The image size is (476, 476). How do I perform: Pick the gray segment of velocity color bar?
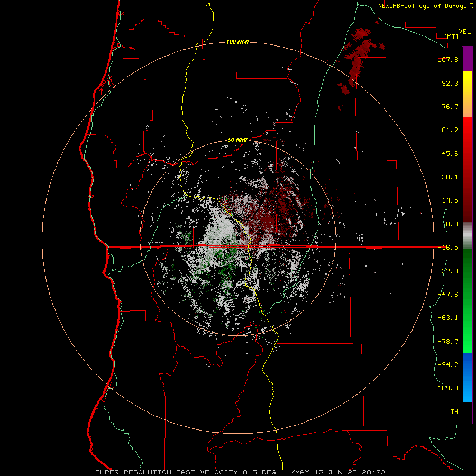(x=467, y=235)
